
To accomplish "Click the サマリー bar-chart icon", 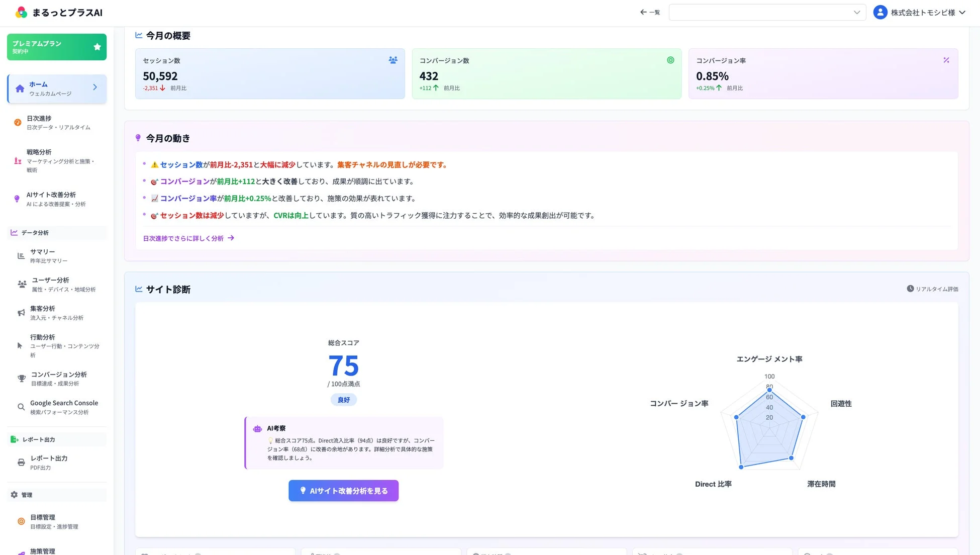I will point(21,255).
